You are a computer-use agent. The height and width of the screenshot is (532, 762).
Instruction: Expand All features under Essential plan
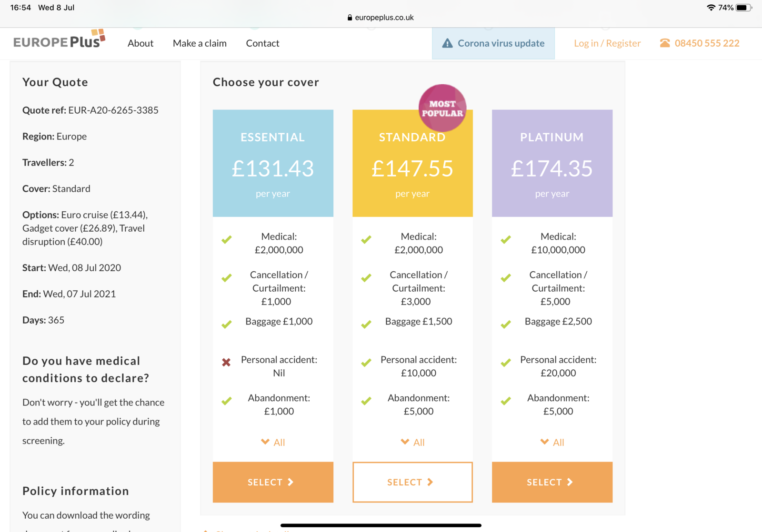coord(273,442)
